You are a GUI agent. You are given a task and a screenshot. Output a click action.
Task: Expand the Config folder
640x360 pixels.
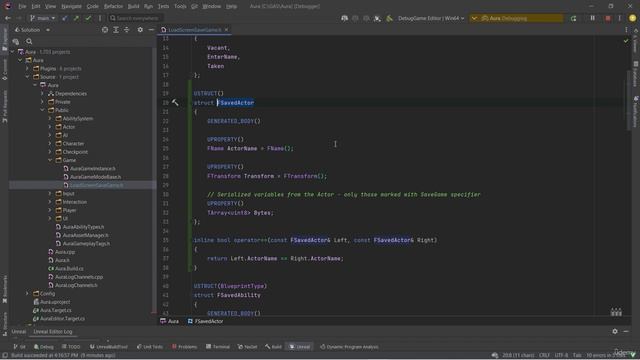[x=27, y=293]
